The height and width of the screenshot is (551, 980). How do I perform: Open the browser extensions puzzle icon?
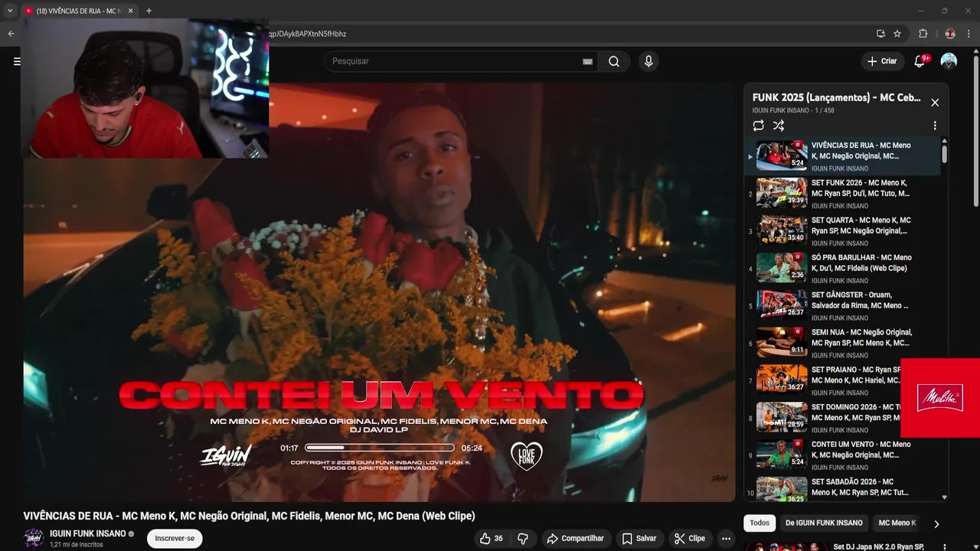pos(923,34)
